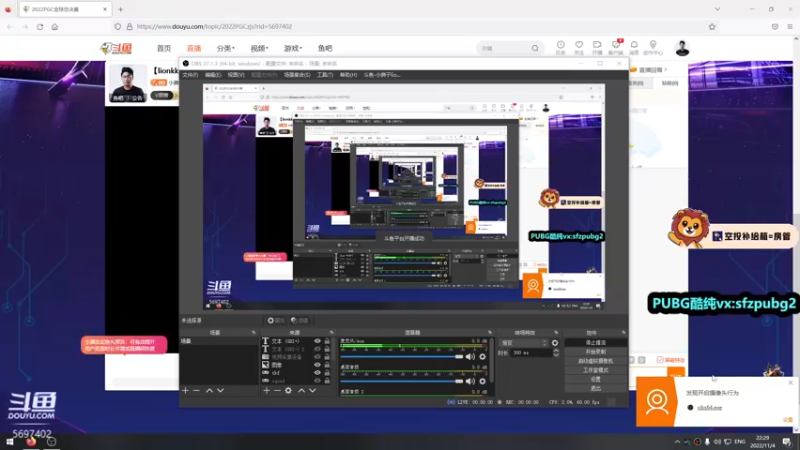
Task: Open the creator center lightbulb icon
Action: coord(653,45)
